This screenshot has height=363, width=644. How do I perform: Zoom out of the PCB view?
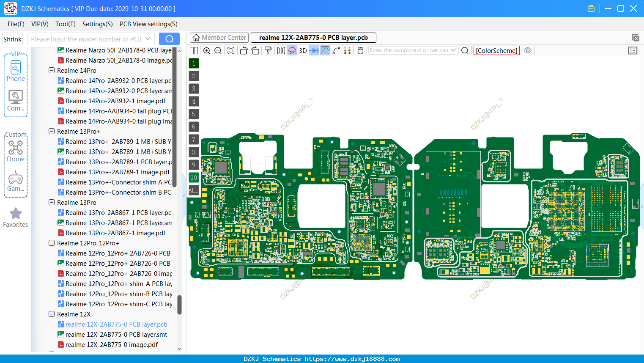point(218,50)
